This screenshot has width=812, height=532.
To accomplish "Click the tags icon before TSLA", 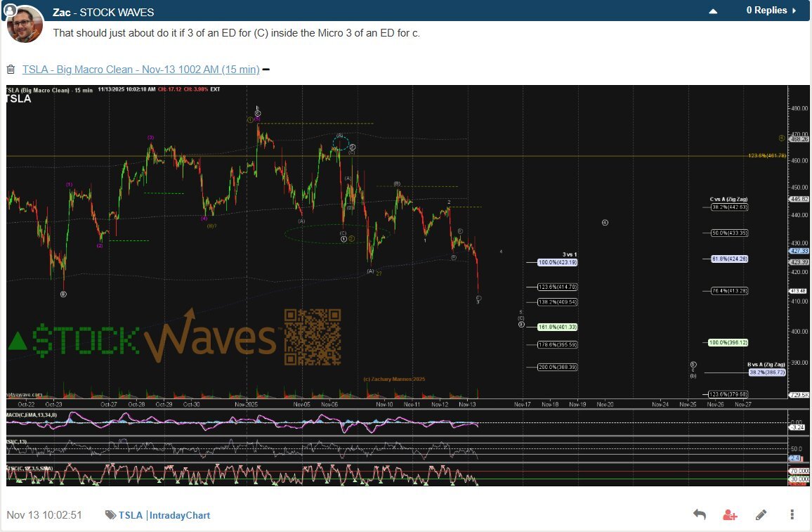I will point(110,515).
